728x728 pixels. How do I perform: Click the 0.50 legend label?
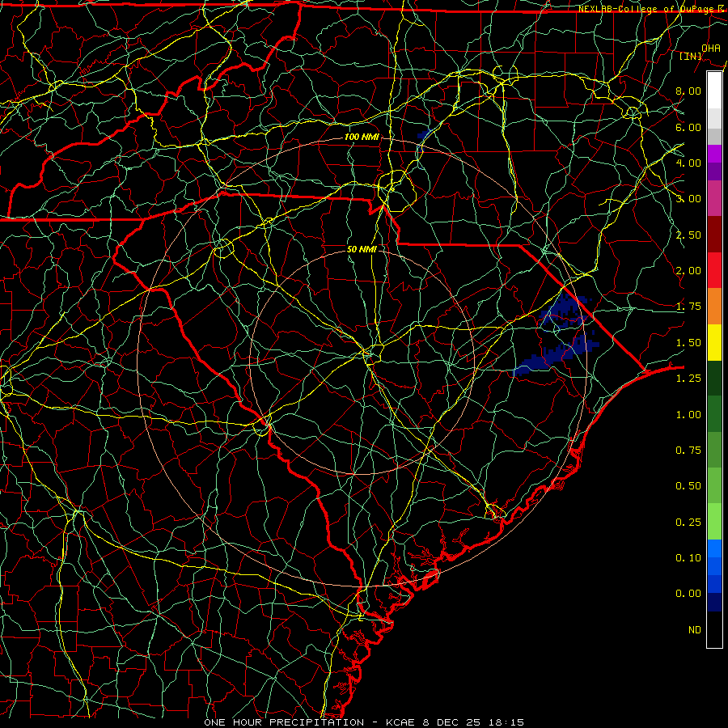pyautogui.click(x=688, y=486)
